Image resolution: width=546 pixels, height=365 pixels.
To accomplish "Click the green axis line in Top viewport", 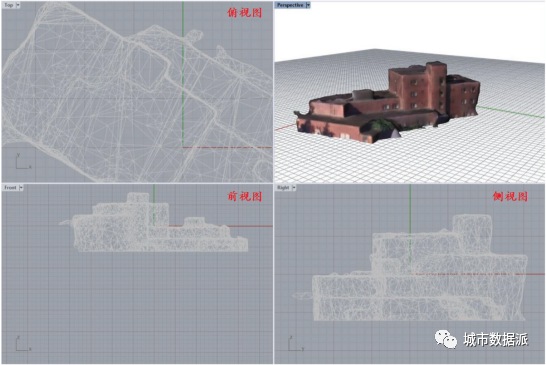I will [x=183, y=75].
